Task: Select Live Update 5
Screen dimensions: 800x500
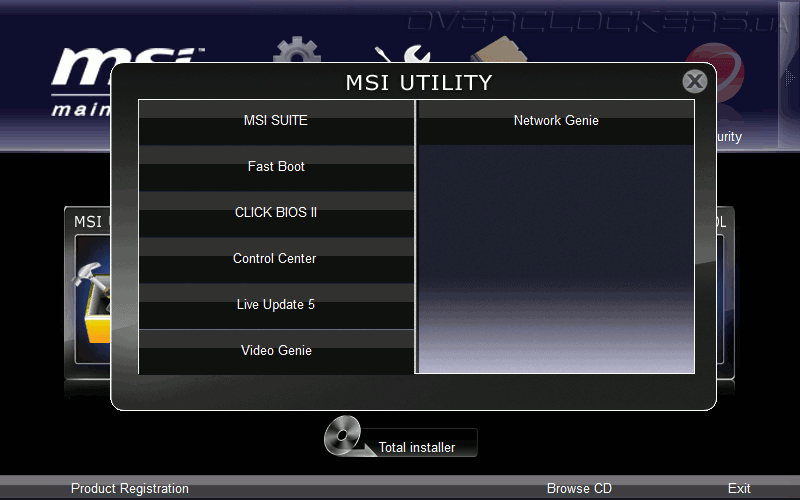Action: (x=276, y=306)
